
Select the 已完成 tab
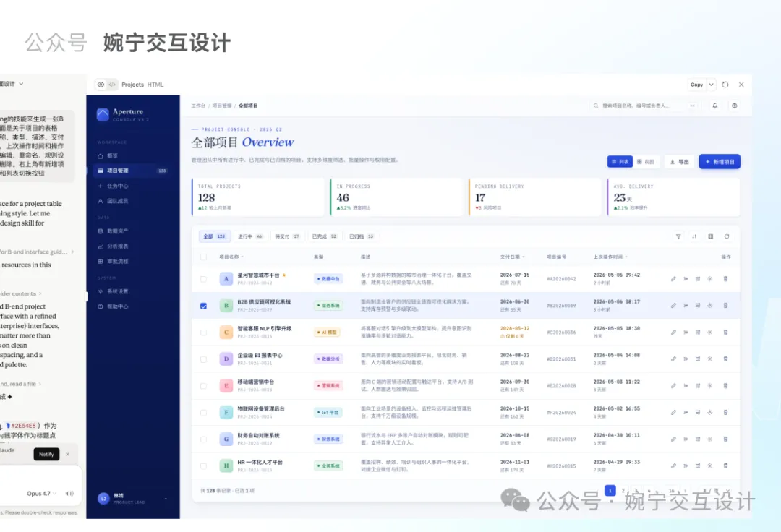click(325, 236)
